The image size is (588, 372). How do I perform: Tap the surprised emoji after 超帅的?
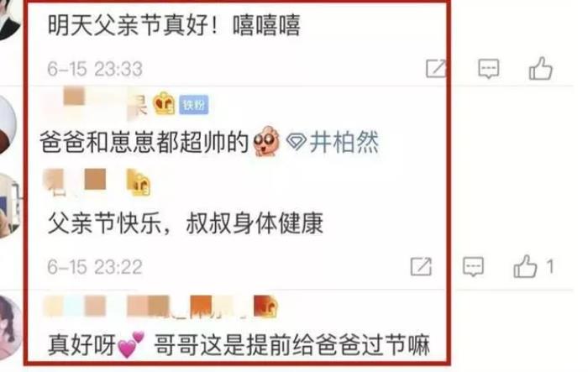266,141
